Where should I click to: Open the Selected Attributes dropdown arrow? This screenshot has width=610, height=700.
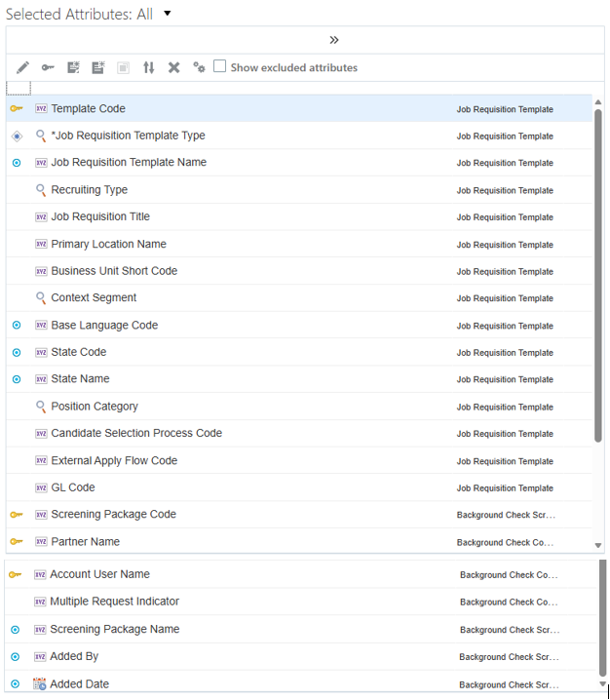click(168, 14)
